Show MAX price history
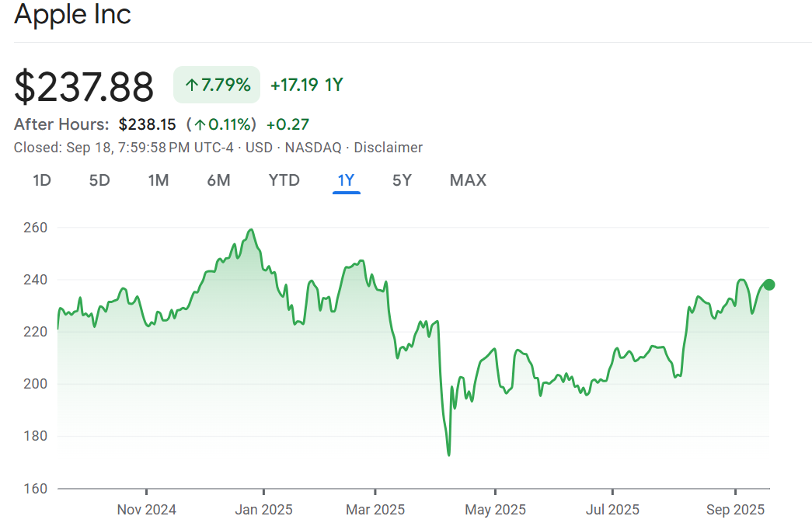Image resolution: width=812 pixels, height=530 pixels. coord(468,180)
